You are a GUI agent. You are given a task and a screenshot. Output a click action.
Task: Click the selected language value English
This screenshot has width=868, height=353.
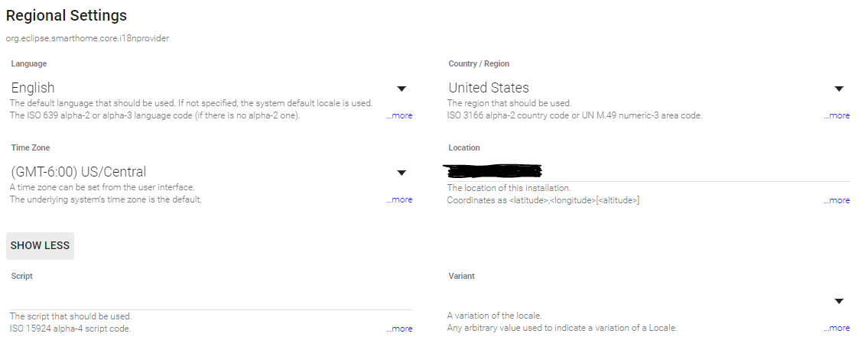33,88
